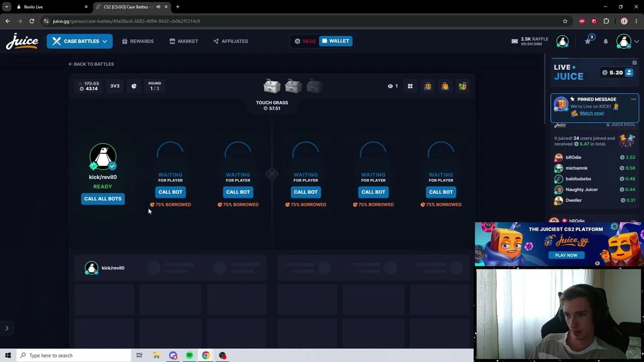Click the pinned message Juice avatar
The height and width of the screenshot is (362, 644).
point(560,105)
